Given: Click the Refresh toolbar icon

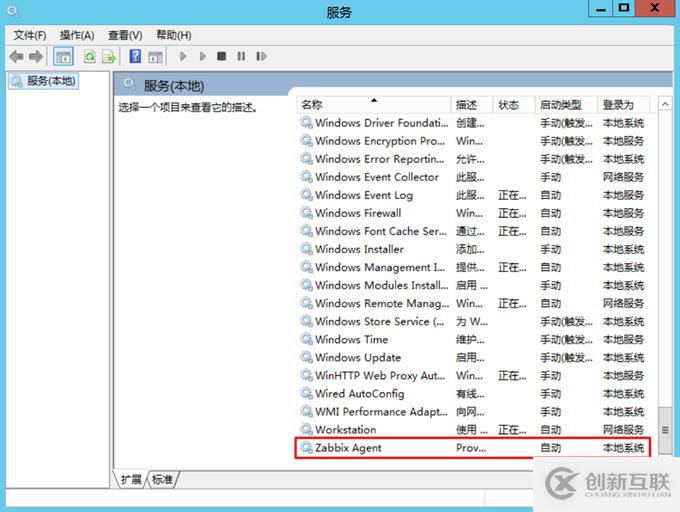Looking at the screenshot, I should coord(90,56).
